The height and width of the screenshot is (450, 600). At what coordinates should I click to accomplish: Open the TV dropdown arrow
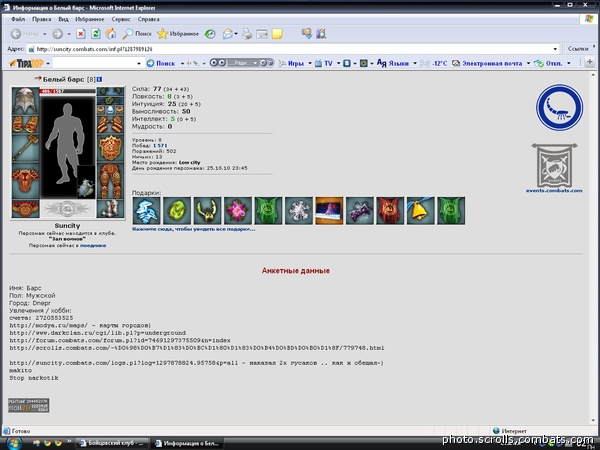(338, 63)
